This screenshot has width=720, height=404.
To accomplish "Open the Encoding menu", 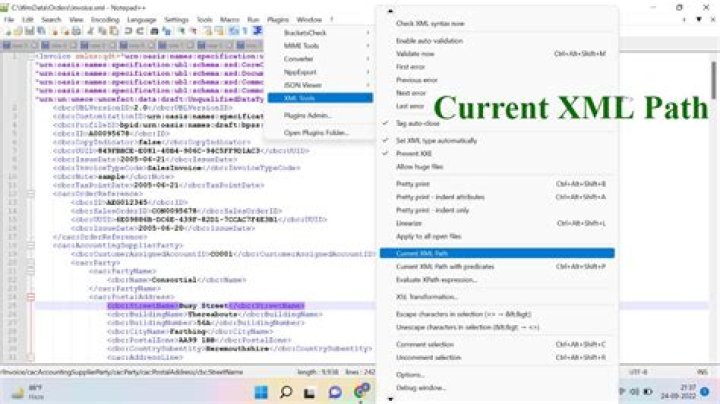I will point(105,20).
